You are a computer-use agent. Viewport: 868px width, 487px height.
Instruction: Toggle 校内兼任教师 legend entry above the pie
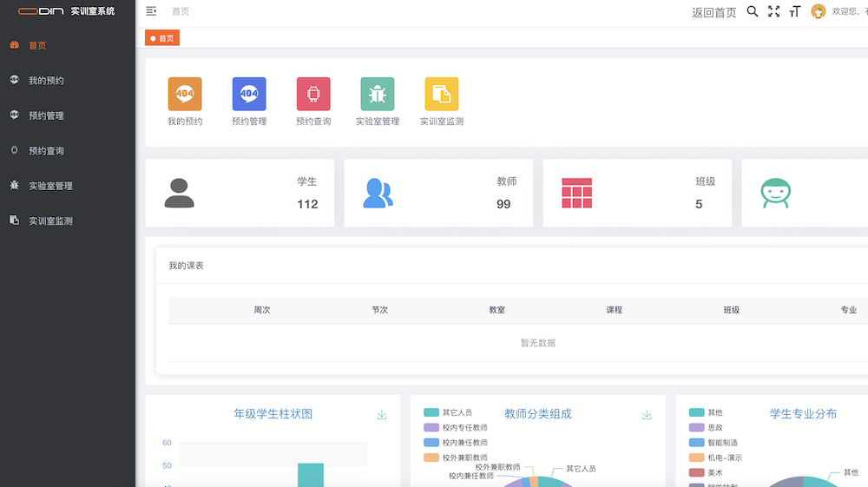point(456,442)
